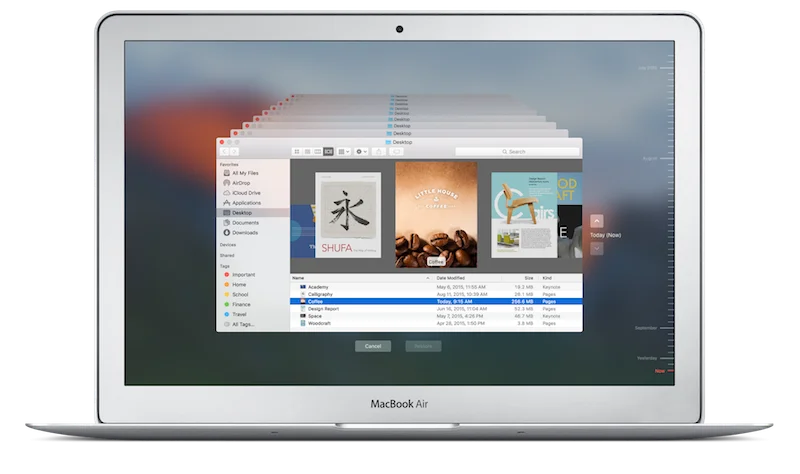Click the Woodcraft Pages file icon
The image size is (800, 474).
(303, 323)
